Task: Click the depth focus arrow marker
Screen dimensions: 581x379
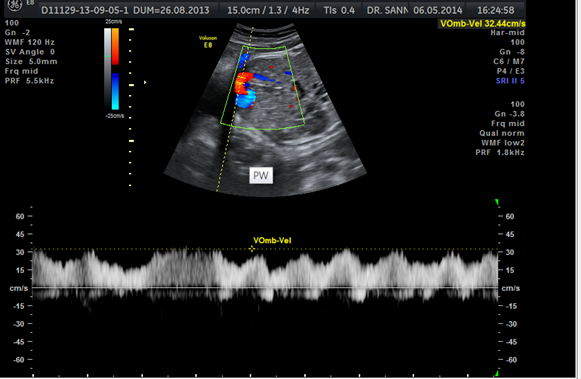Action: click(x=145, y=82)
